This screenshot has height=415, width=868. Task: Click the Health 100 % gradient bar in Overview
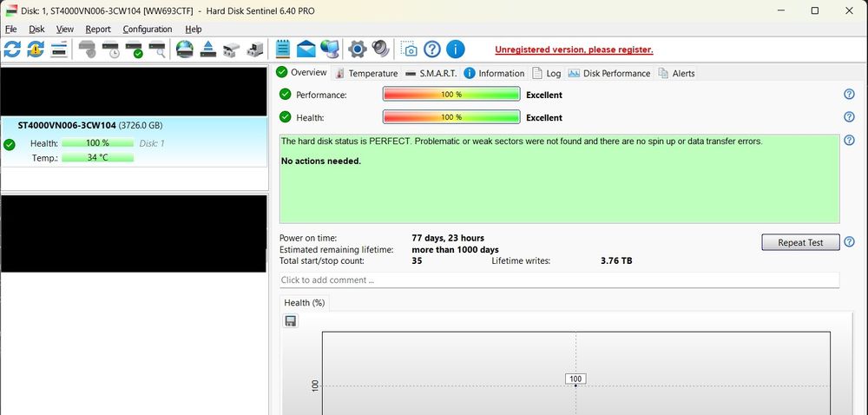[451, 116]
